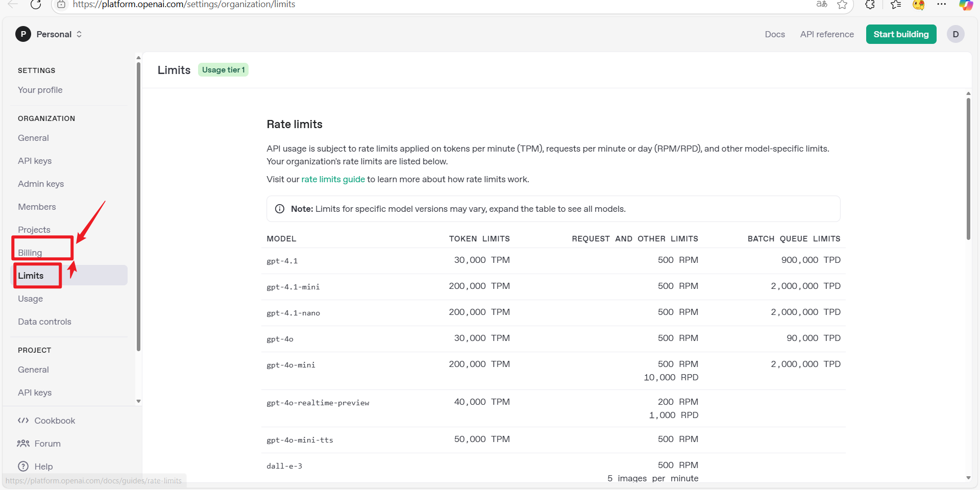
Task: Open the Members page
Action: click(x=37, y=207)
